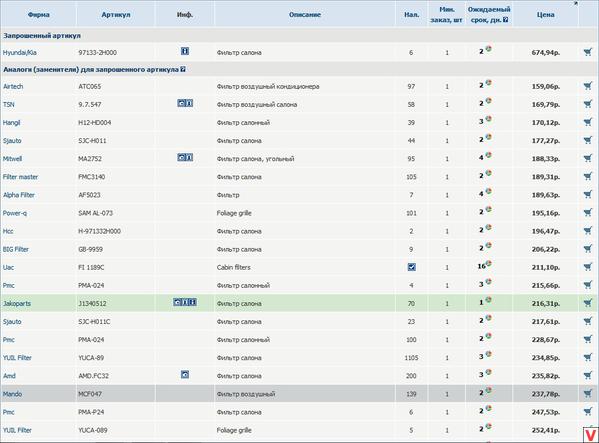Image resolution: width=599 pixels, height=443 pixels.
Task: Open the Power-q brand link
Action: click(x=15, y=213)
